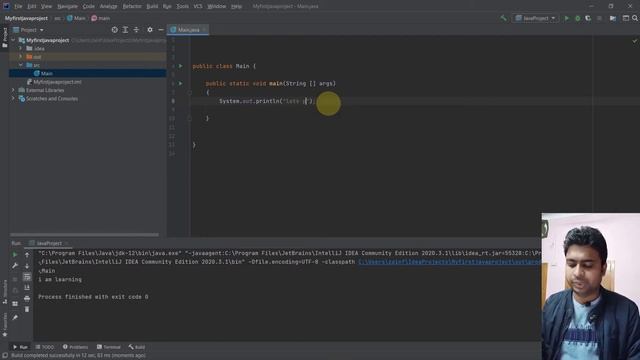Screen dimensions: 640x360
Task: Open the Terminal tool window tab
Action: (109, 347)
